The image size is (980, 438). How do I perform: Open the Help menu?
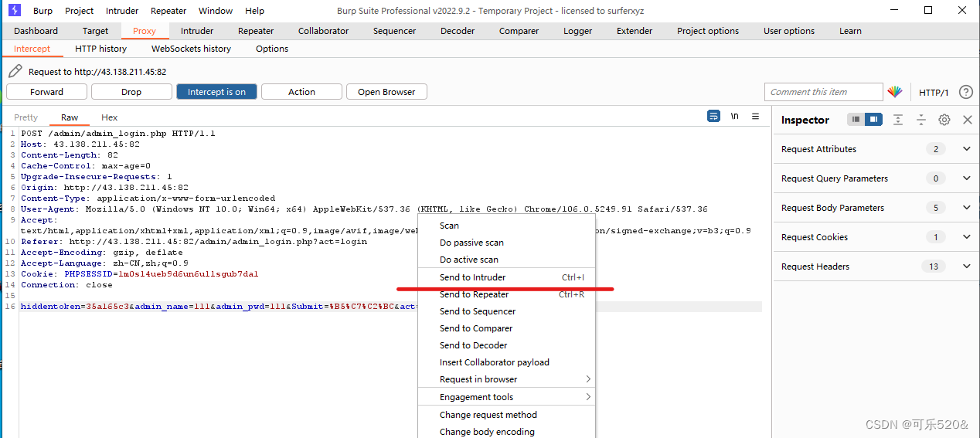pyautogui.click(x=254, y=11)
